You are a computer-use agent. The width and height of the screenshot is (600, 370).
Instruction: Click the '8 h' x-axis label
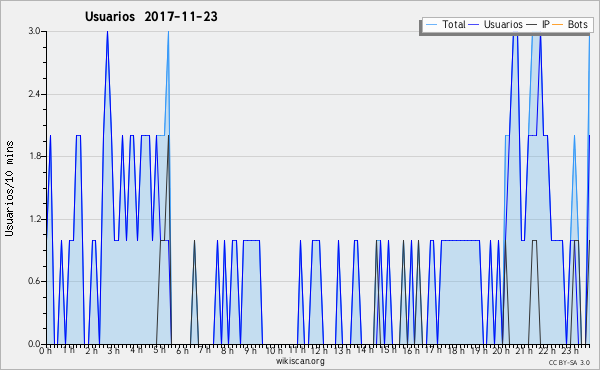(x=227, y=350)
